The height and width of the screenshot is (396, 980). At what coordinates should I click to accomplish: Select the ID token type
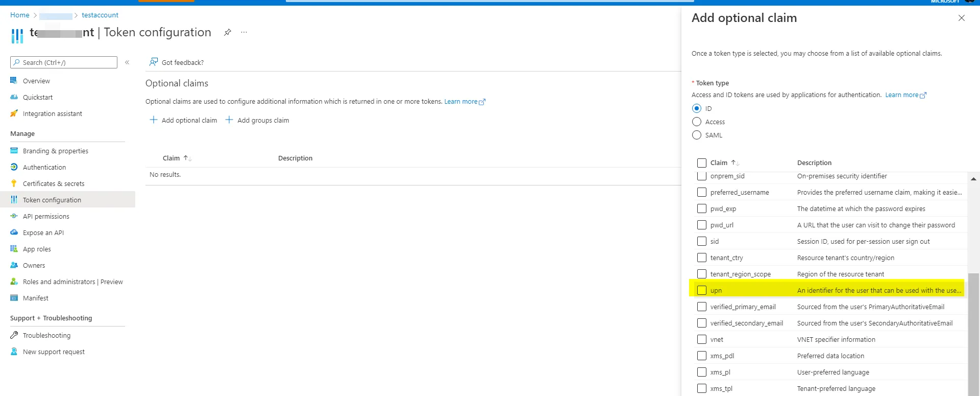[697, 108]
